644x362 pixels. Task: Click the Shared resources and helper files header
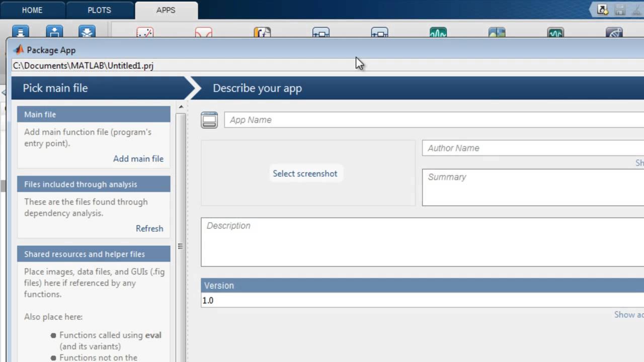pyautogui.click(x=94, y=254)
